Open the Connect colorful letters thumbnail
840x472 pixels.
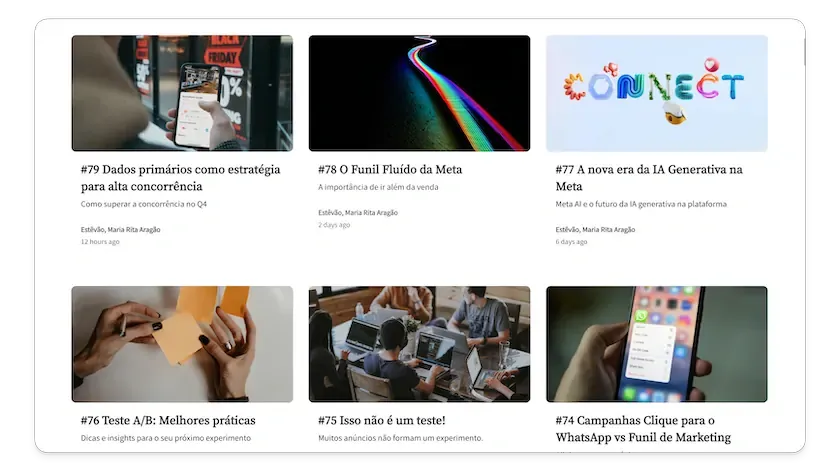pyautogui.click(x=657, y=93)
